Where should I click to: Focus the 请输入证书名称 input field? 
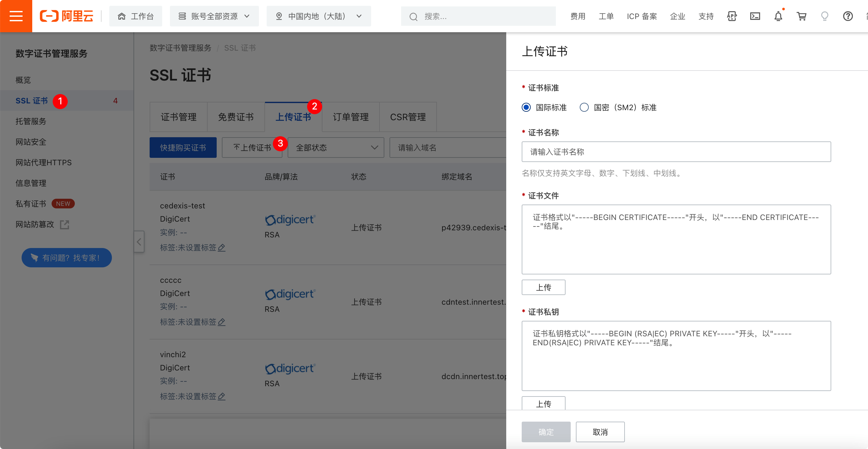pyautogui.click(x=676, y=152)
